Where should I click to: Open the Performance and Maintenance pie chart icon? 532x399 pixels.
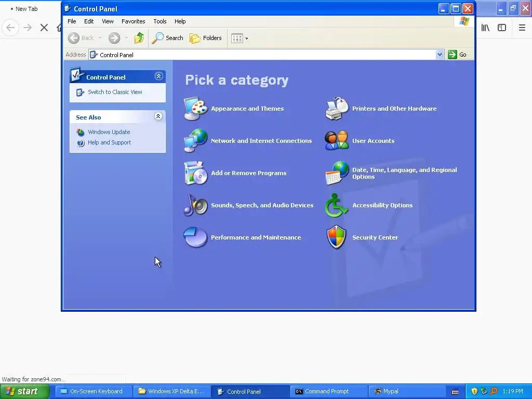pyautogui.click(x=195, y=237)
